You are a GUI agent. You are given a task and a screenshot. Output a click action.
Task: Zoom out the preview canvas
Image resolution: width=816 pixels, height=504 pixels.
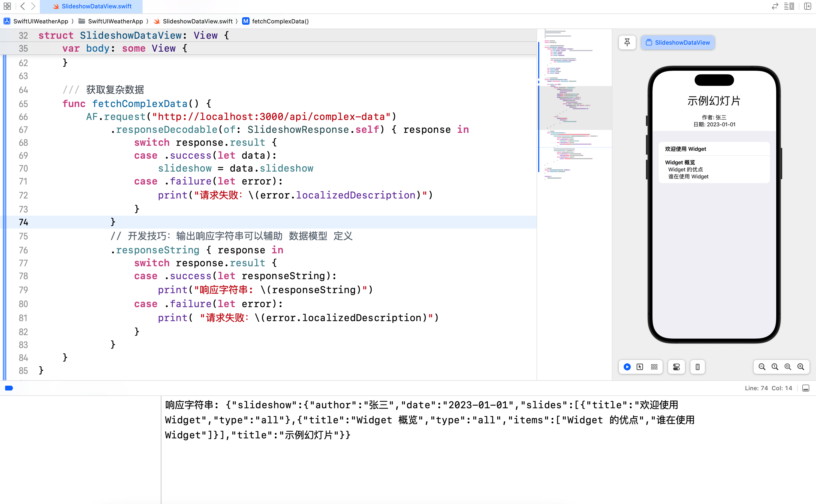[x=762, y=367]
